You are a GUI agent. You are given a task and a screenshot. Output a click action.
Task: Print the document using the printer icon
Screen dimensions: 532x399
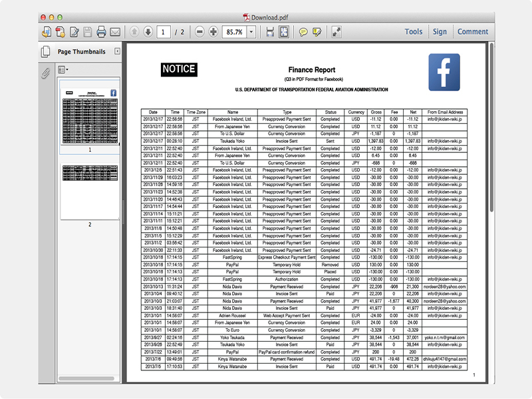pyautogui.click(x=101, y=32)
